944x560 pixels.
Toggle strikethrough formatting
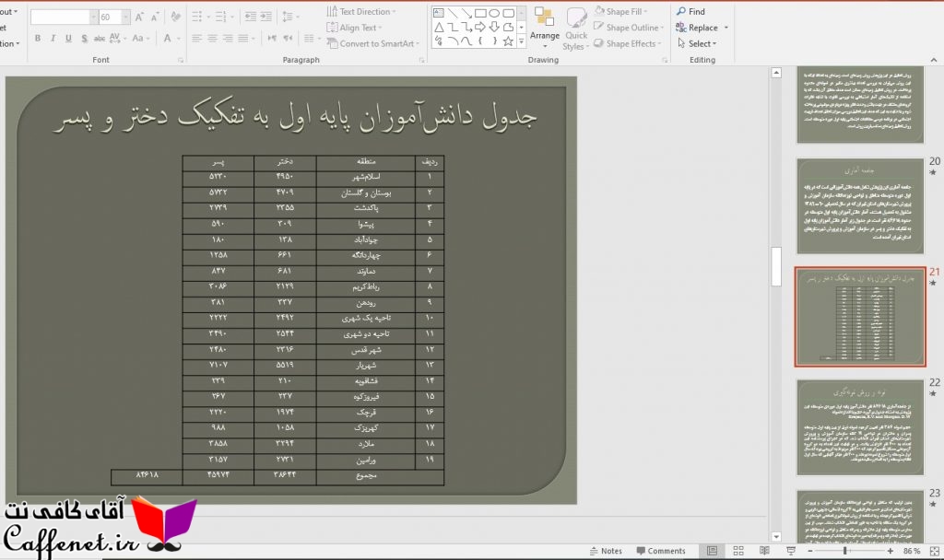click(100, 39)
